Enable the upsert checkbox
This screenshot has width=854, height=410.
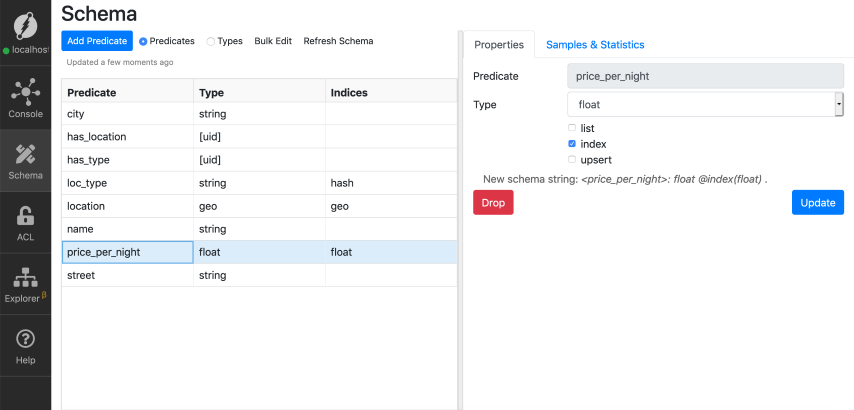[x=572, y=160]
